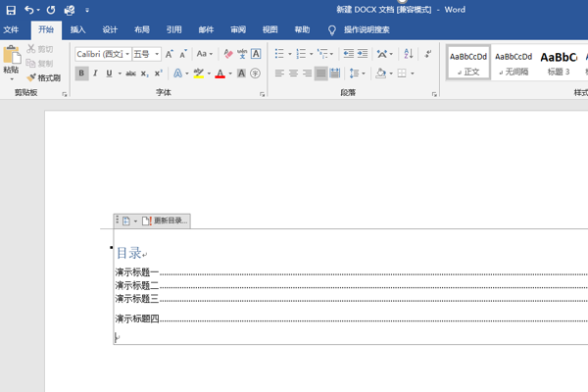The width and height of the screenshot is (588, 392).
Task: Clear all formatting with the eraser icon
Action: 228,54
